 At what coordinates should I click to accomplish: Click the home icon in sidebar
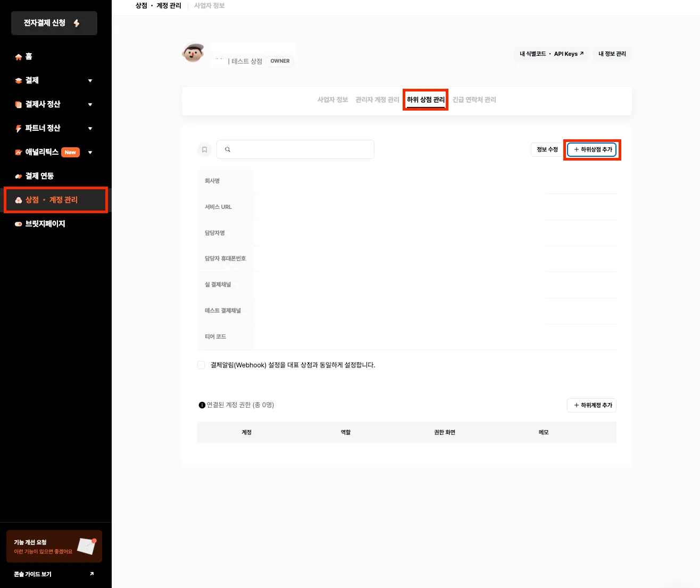[19, 57]
